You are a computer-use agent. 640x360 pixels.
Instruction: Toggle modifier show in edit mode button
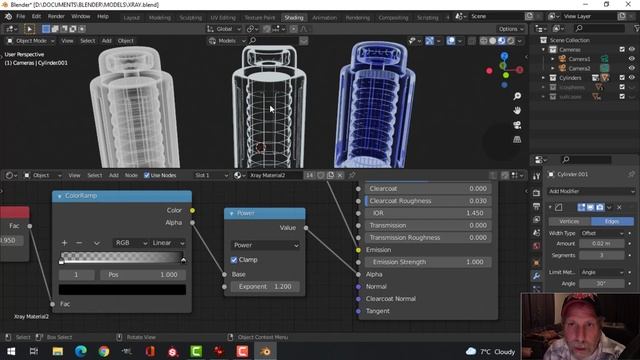click(582, 207)
